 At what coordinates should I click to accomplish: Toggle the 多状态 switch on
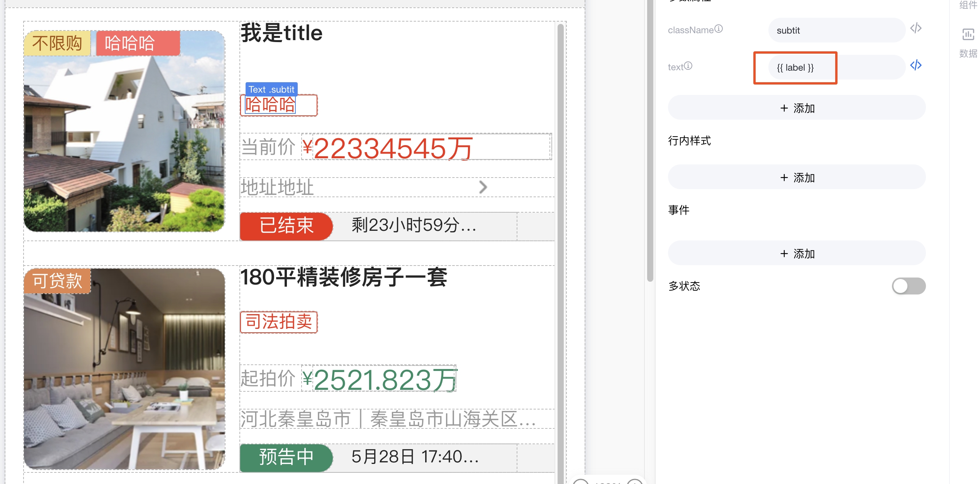[x=908, y=286]
